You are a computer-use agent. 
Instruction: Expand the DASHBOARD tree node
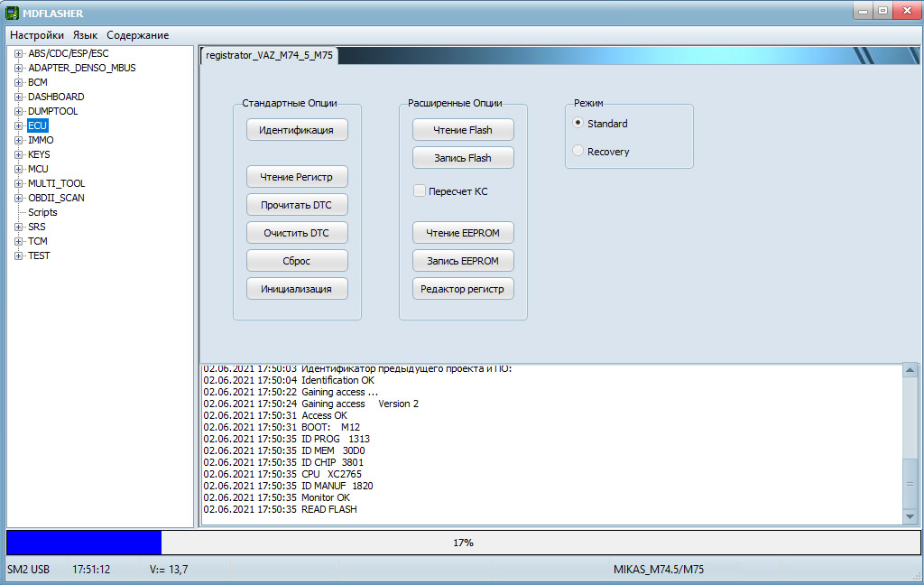18,97
